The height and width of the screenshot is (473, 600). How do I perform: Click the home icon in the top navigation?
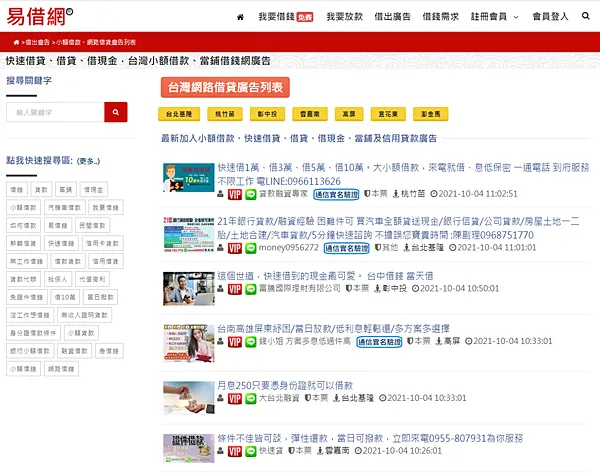click(x=240, y=17)
